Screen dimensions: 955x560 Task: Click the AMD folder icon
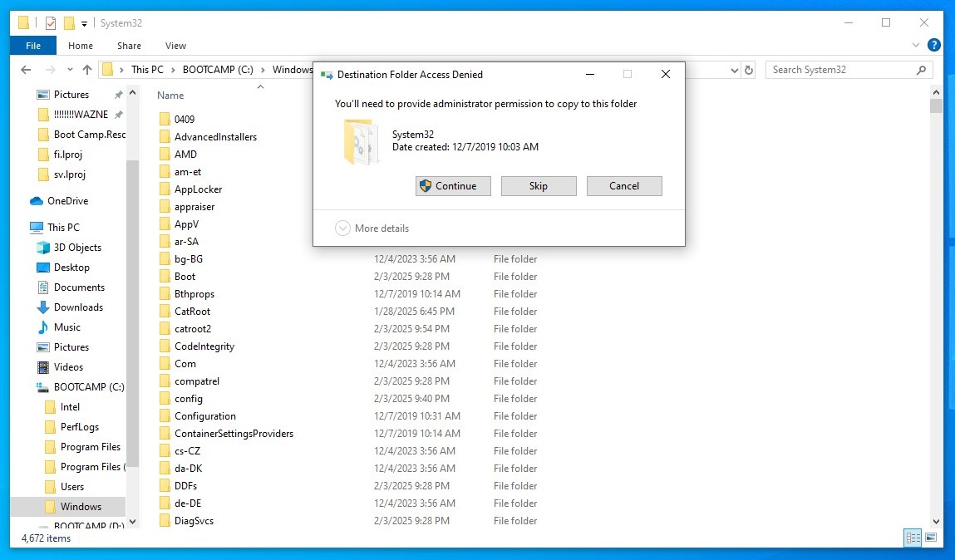coord(165,154)
